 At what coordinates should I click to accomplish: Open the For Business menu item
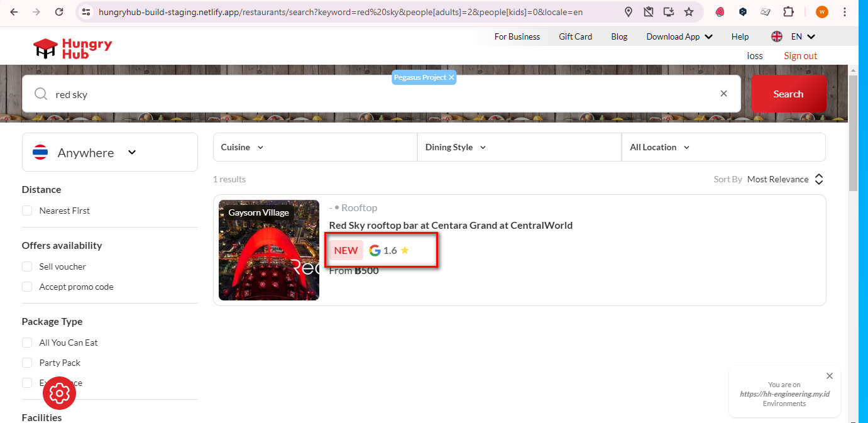(517, 36)
